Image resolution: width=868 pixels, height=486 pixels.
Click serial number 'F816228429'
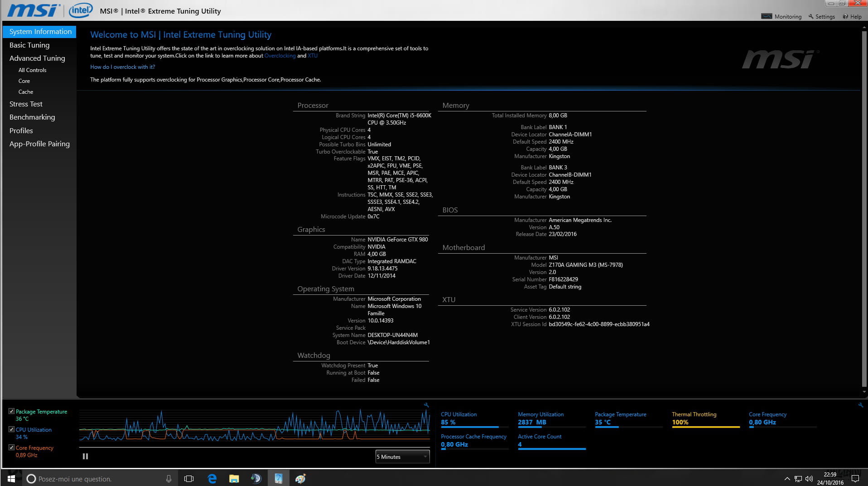click(563, 279)
